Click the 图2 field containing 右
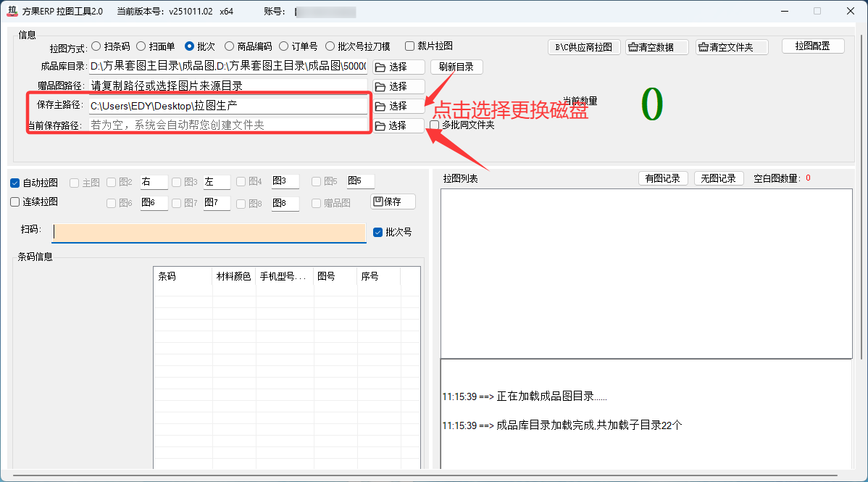 pos(154,182)
